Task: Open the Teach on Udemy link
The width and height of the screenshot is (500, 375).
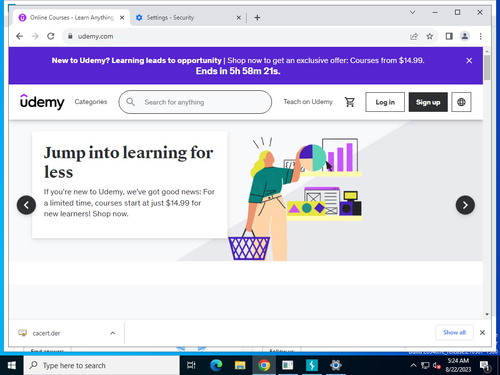Action: coord(308,102)
